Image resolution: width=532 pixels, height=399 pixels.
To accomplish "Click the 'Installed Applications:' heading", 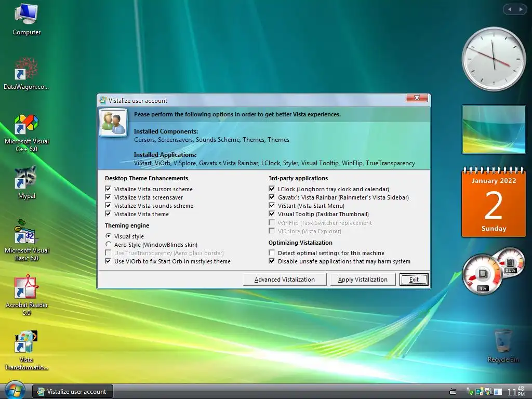I will (x=165, y=155).
